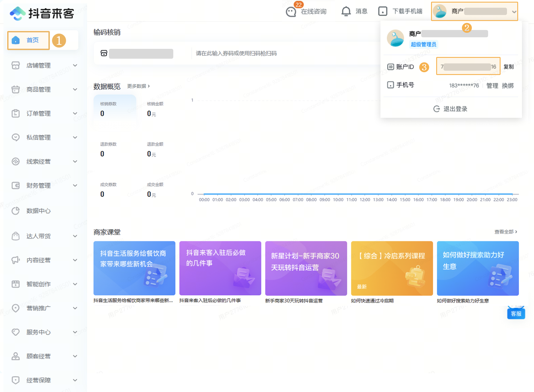Click the 智能创作 icon
534x392 pixels.
point(16,284)
